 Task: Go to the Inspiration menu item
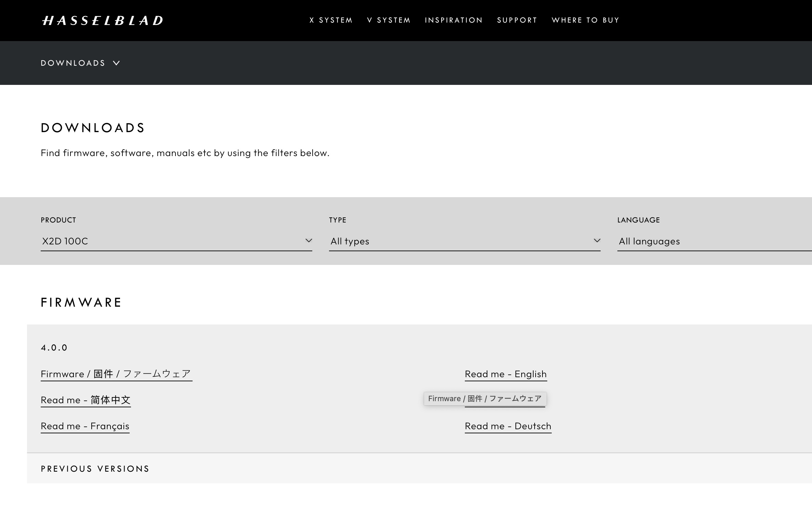click(x=454, y=20)
